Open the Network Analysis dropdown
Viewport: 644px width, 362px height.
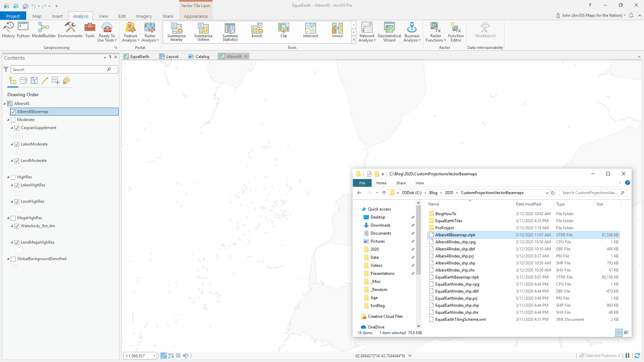pos(367,32)
